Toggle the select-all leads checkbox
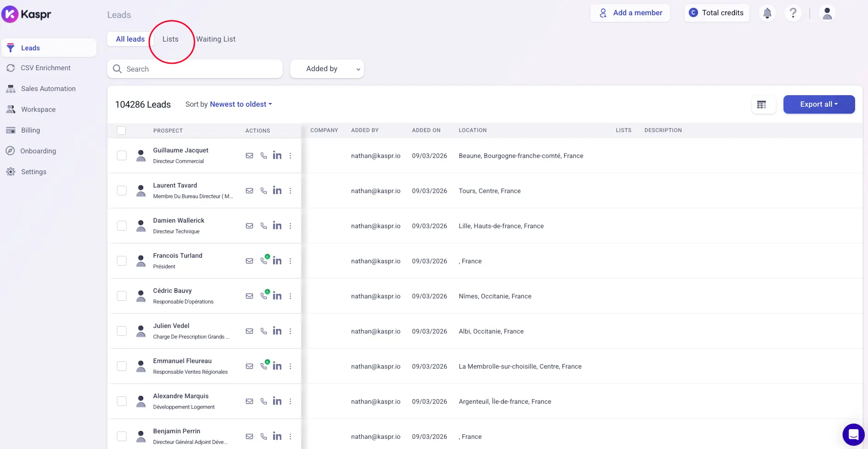 click(x=121, y=130)
